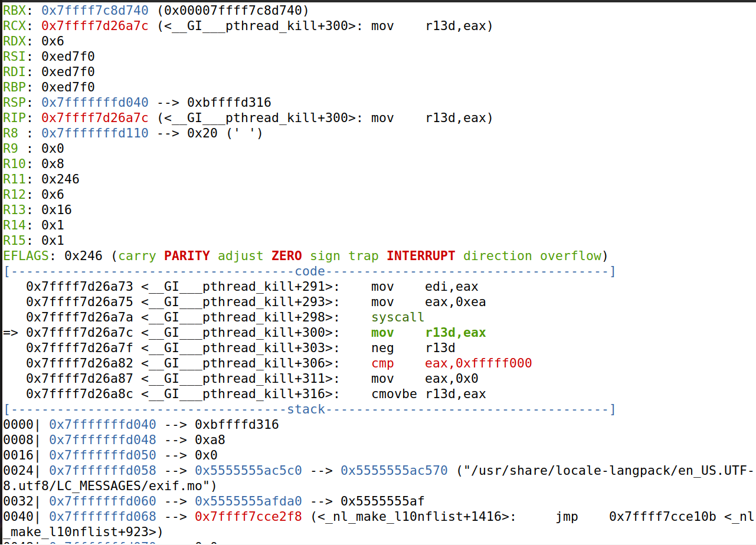The width and height of the screenshot is (756, 545).
Task: Click the R15 value 0x1
Action: (x=53, y=241)
